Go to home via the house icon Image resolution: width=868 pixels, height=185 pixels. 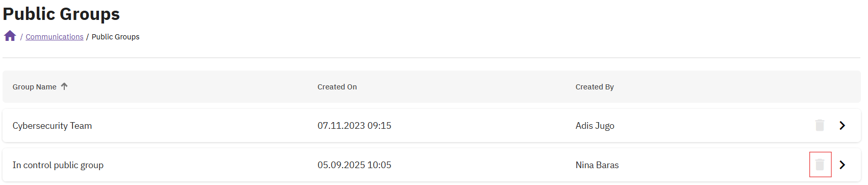click(10, 36)
